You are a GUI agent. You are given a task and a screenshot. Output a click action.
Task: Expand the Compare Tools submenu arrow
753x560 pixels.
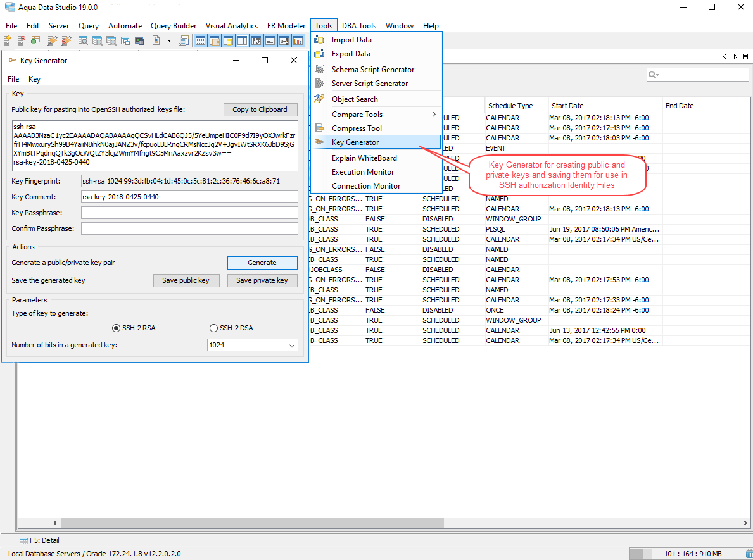tap(434, 114)
